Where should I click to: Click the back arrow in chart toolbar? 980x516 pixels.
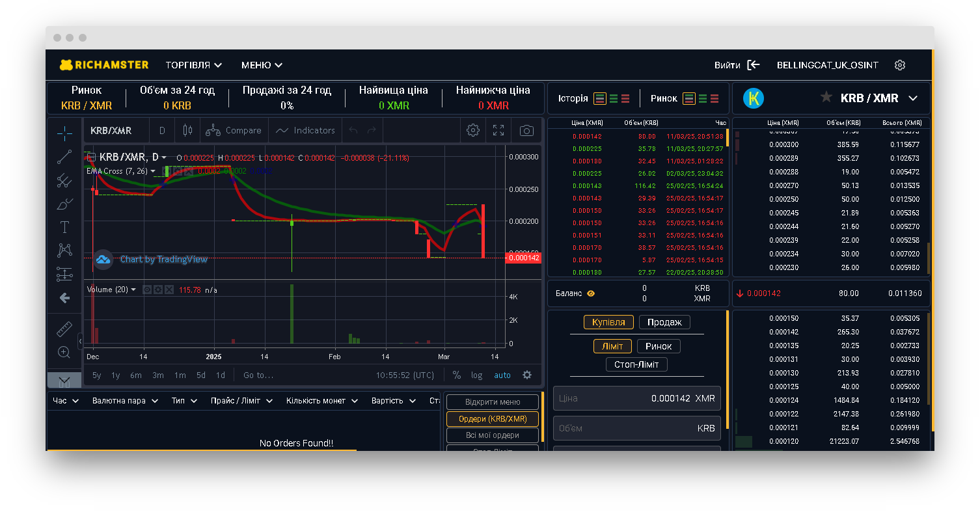coord(64,297)
